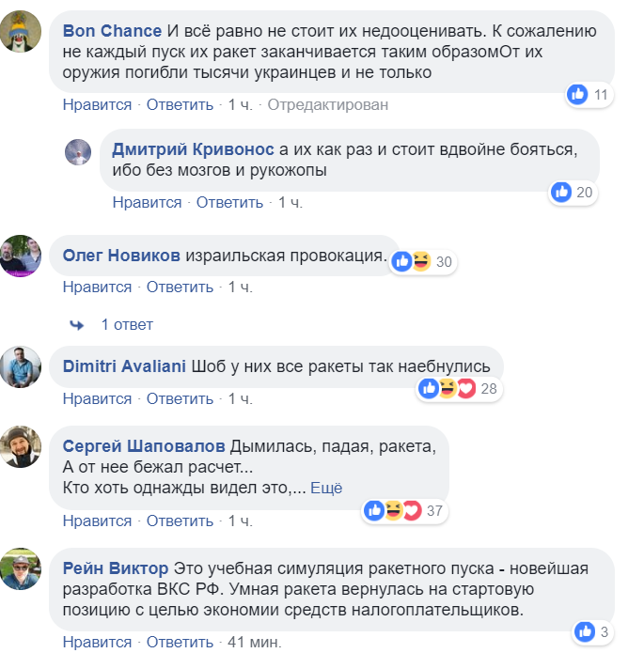Like Dimitri Avaliani's comment via 'Нравится'
The height and width of the screenshot is (653, 644).
tap(97, 399)
